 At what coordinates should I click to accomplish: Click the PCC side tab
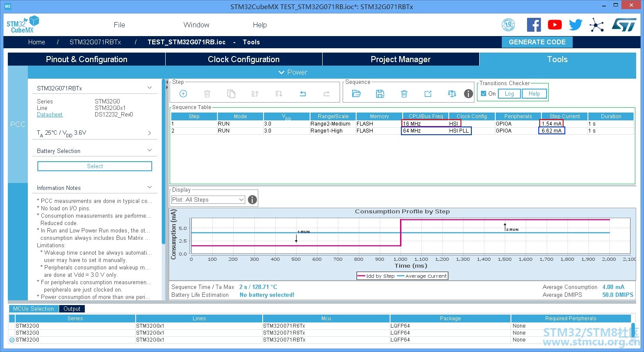click(18, 124)
